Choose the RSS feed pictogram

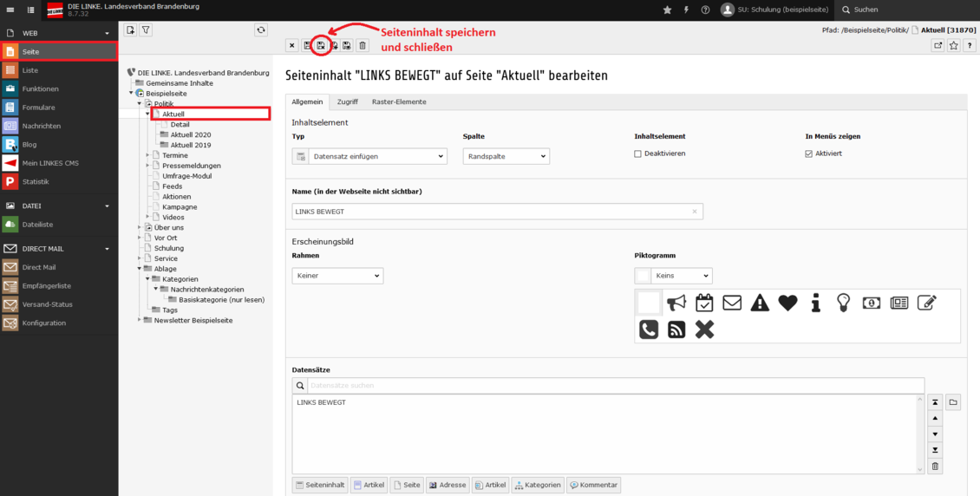click(676, 330)
